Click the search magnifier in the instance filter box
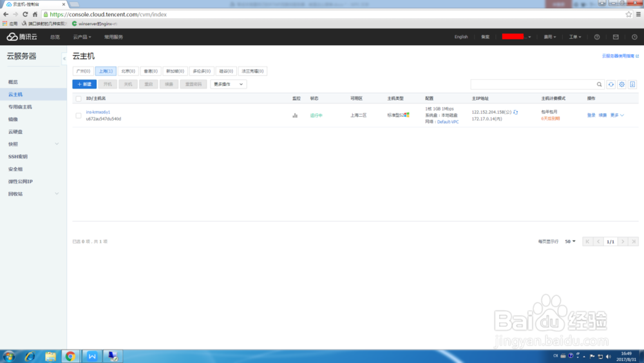 pyautogui.click(x=599, y=84)
